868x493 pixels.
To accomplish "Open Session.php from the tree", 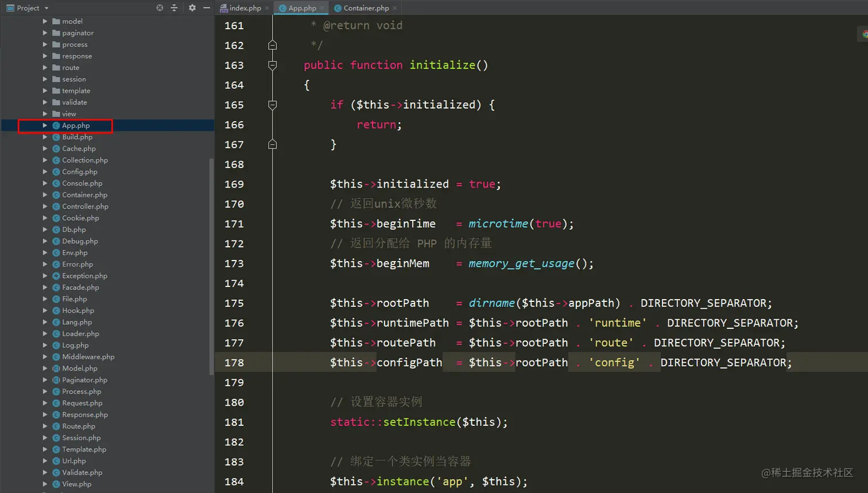I will click(x=81, y=438).
